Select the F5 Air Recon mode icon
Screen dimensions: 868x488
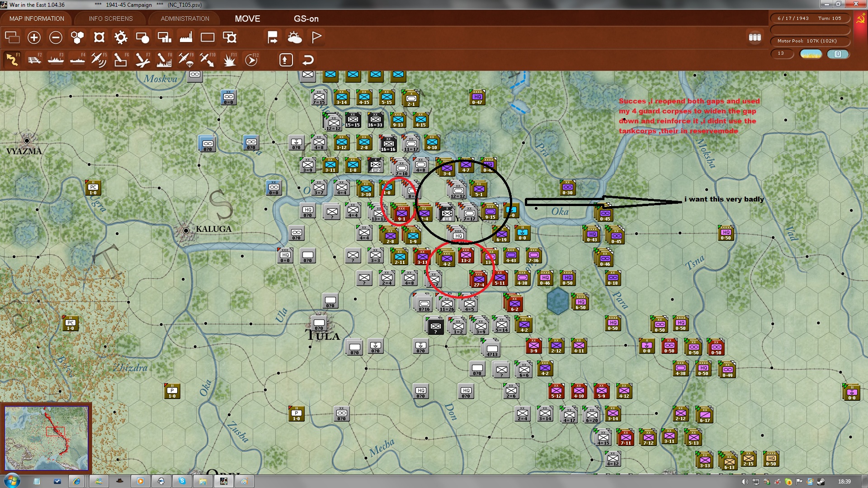pyautogui.click(x=99, y=60)
